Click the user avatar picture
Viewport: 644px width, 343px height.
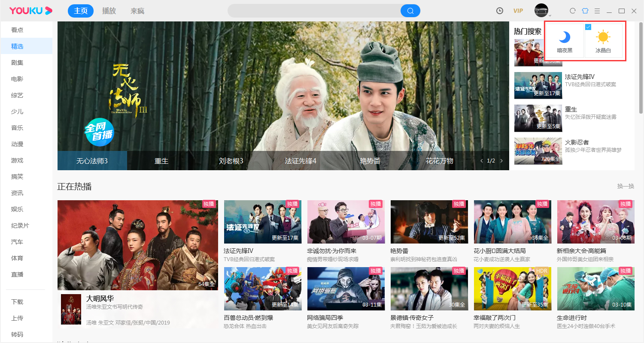[541, 10]
